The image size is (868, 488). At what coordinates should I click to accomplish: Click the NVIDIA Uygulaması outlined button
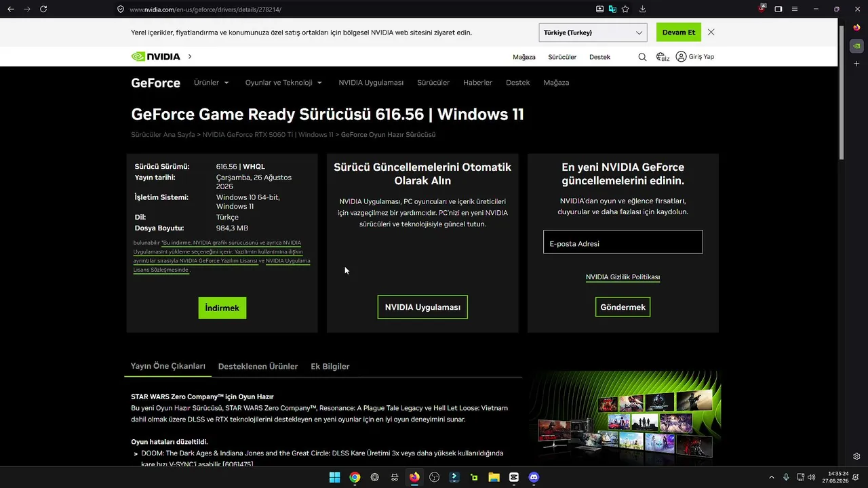click(x=422, y=307)
